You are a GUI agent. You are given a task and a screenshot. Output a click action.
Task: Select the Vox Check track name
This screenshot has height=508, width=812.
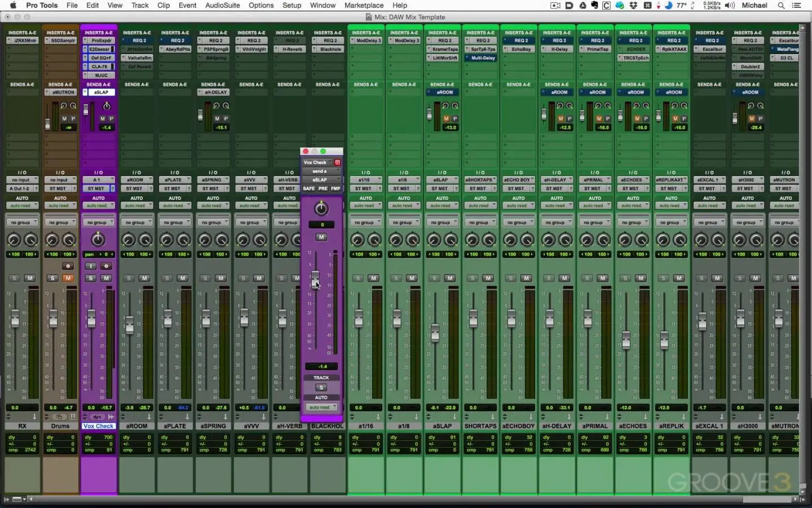tap(98, 426)
